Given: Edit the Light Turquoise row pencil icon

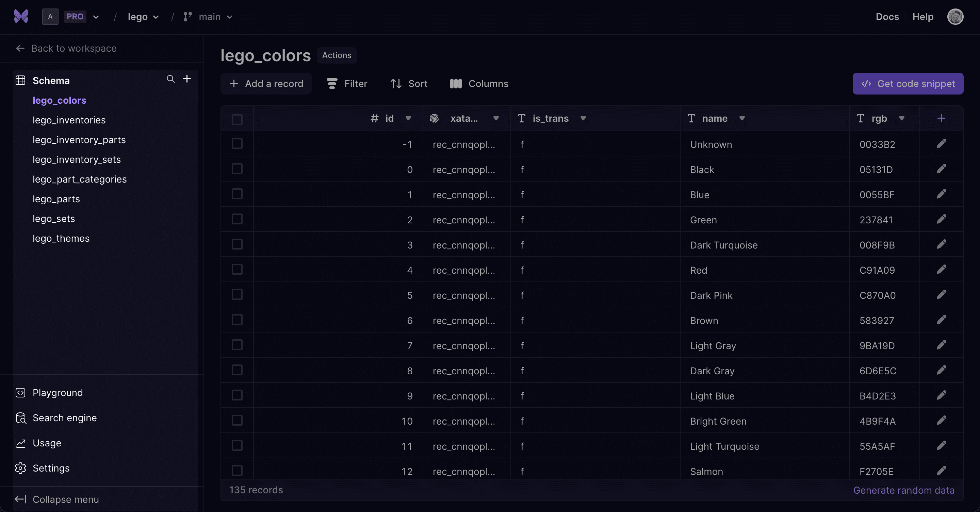Looking at the screenshot, I should 941,445.
